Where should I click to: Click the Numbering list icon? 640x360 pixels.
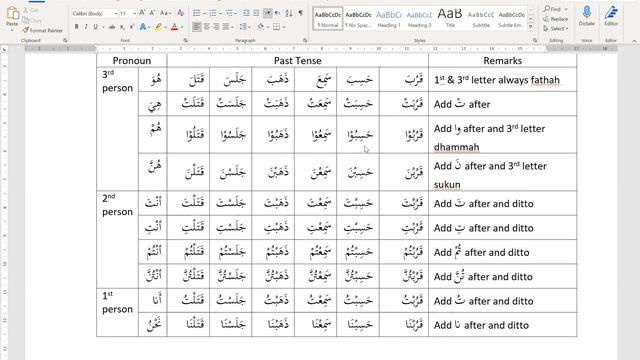pos(213,13)
